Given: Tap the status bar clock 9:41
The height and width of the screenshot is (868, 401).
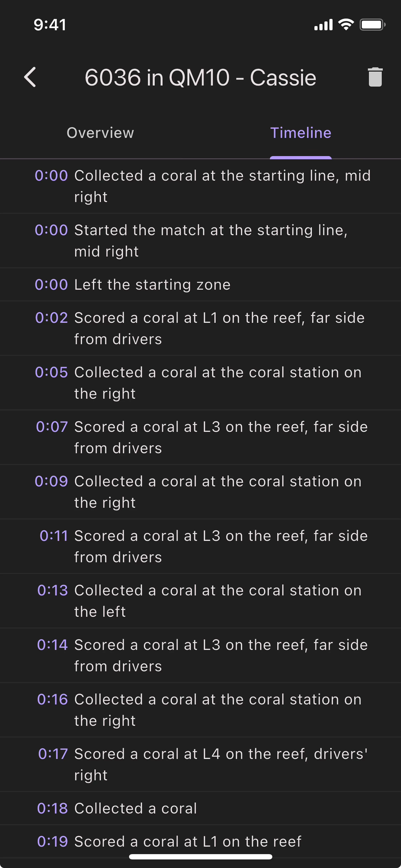Looking at the screenshot, I should click(50, 25).
